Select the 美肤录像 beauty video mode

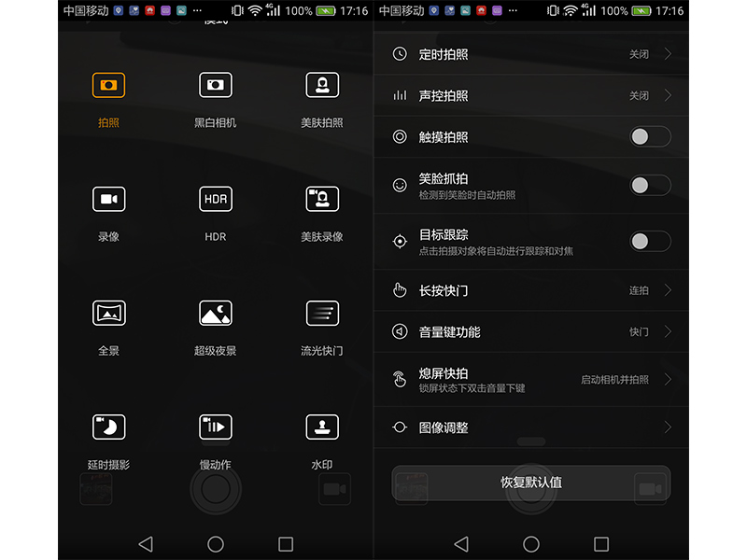click(x=322, y=199)
